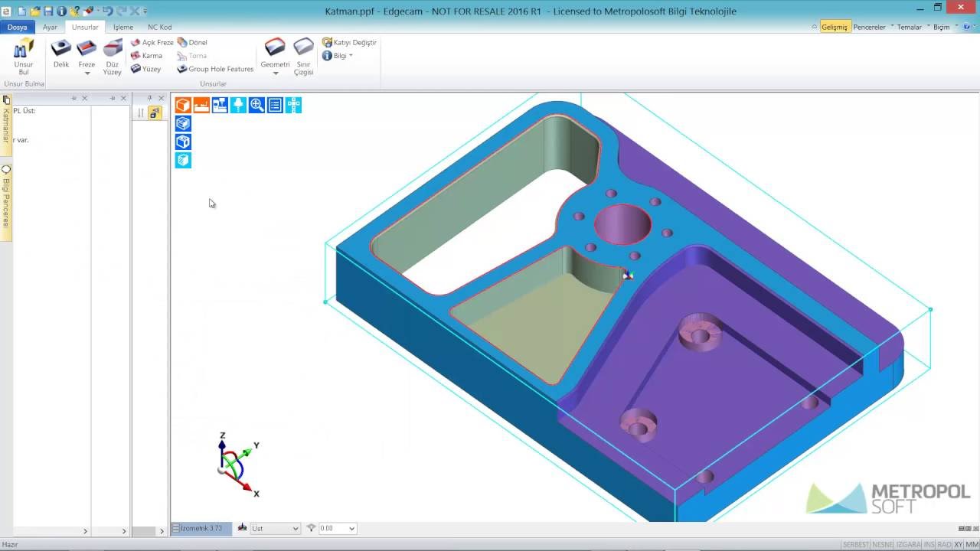Open the 0.00 level combo box
Image resolution: width=980 pixels, height=551 pixels.
(337, 528)
